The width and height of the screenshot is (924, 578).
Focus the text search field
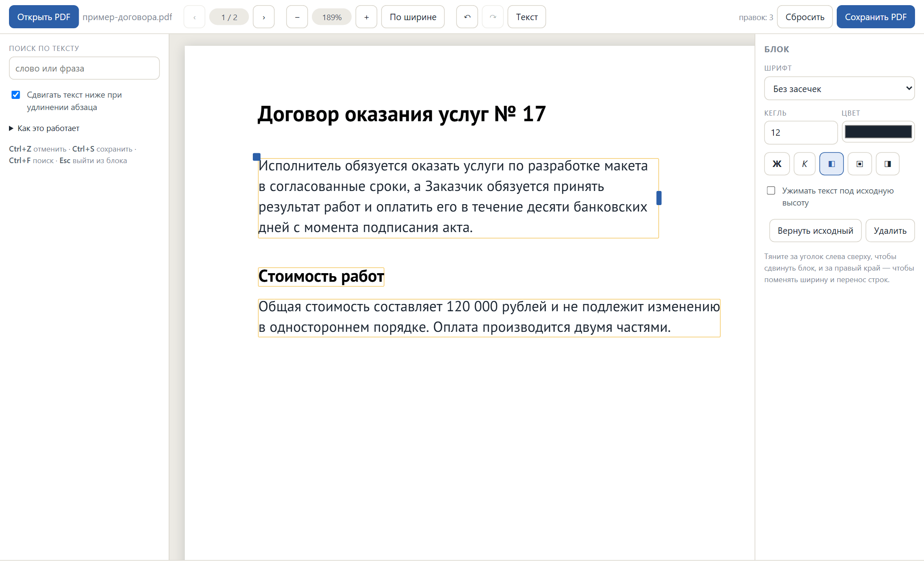pos(84,69)
